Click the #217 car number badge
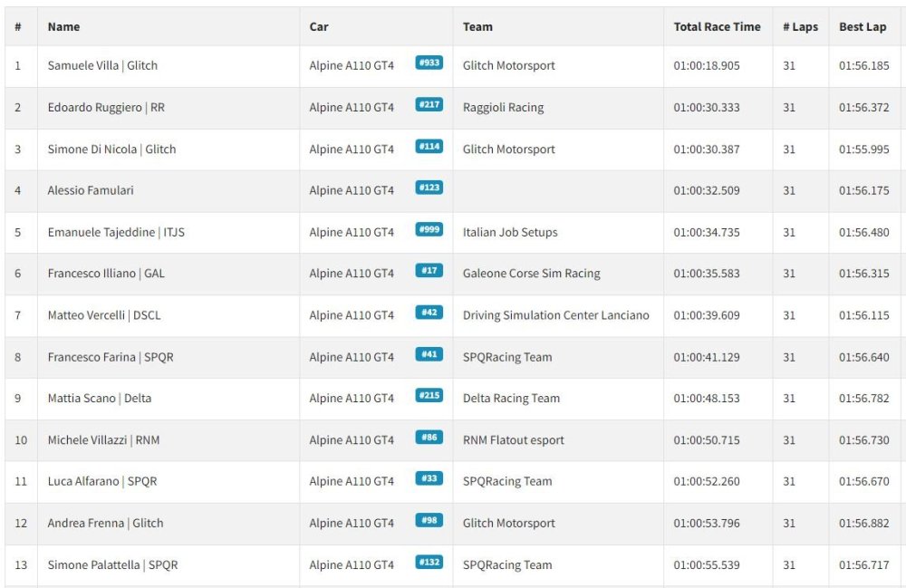 coord(429,104)
